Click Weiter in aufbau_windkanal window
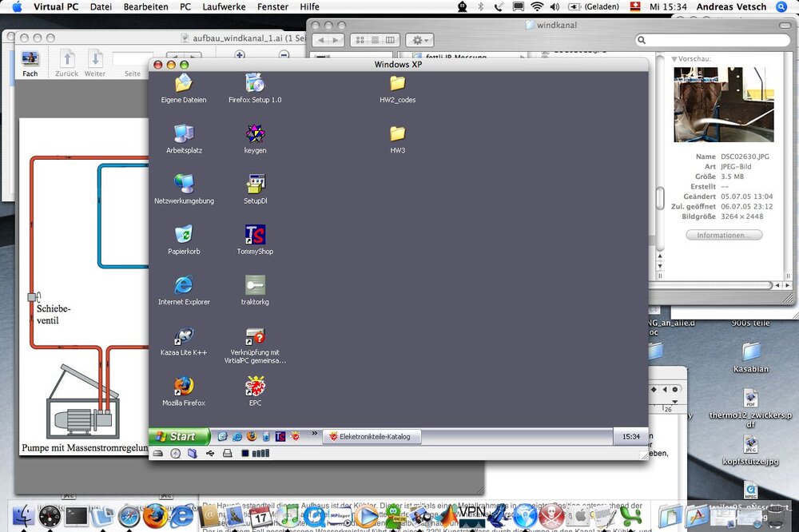799x532 pixels. click(95, 64)
